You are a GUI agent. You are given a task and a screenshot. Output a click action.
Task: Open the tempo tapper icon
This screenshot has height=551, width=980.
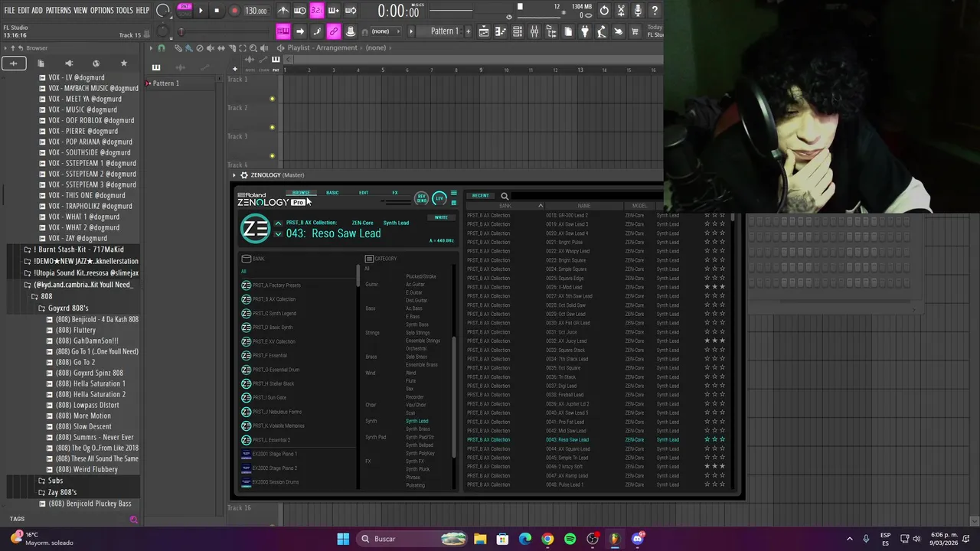pos(602,31)
